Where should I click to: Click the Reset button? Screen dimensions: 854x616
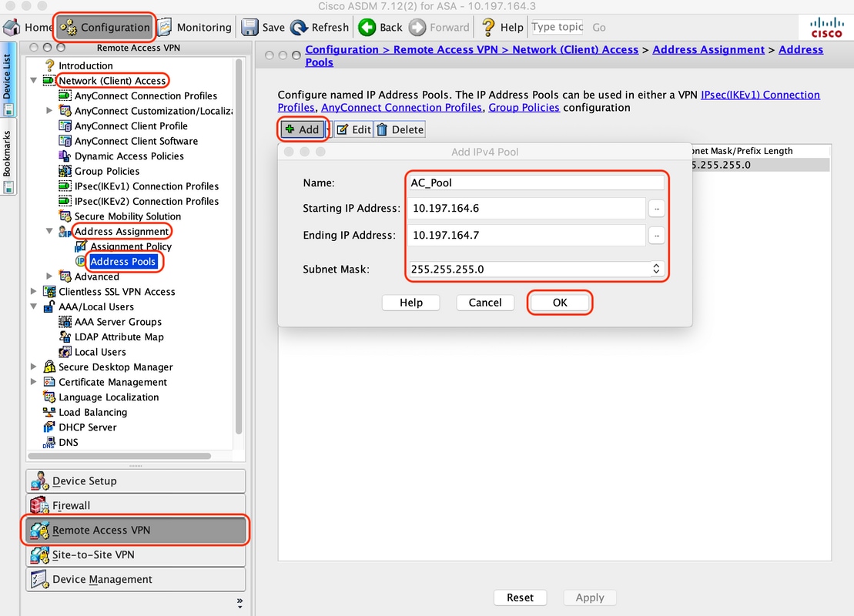(520, 598)
